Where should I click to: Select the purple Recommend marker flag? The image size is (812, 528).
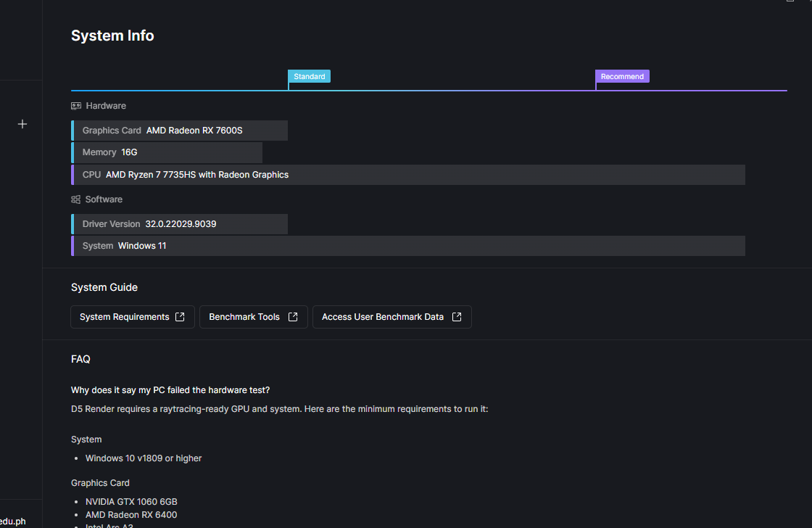[622, 76]
